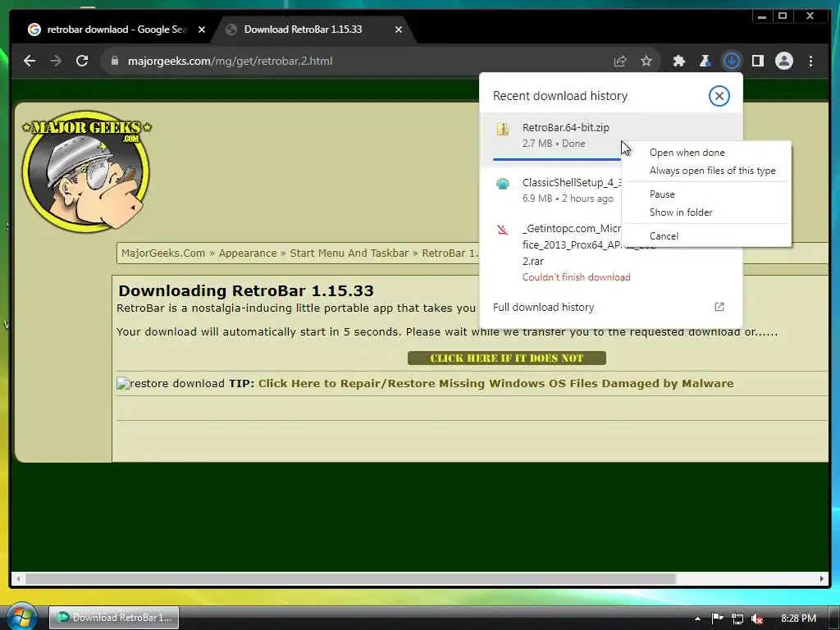
Task: Close the Download RetroBar 1.15.33 tab
Action: (x=398, y=30)
